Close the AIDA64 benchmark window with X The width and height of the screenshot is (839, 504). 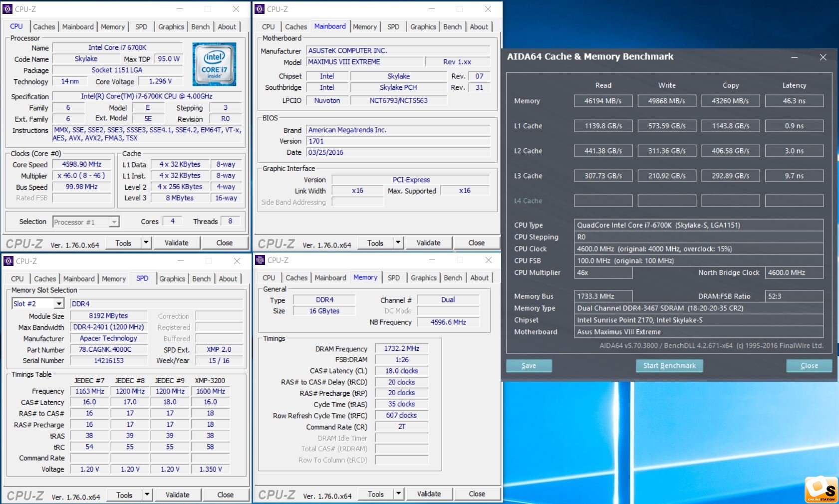pyautogui.click(x=823, y=57)
